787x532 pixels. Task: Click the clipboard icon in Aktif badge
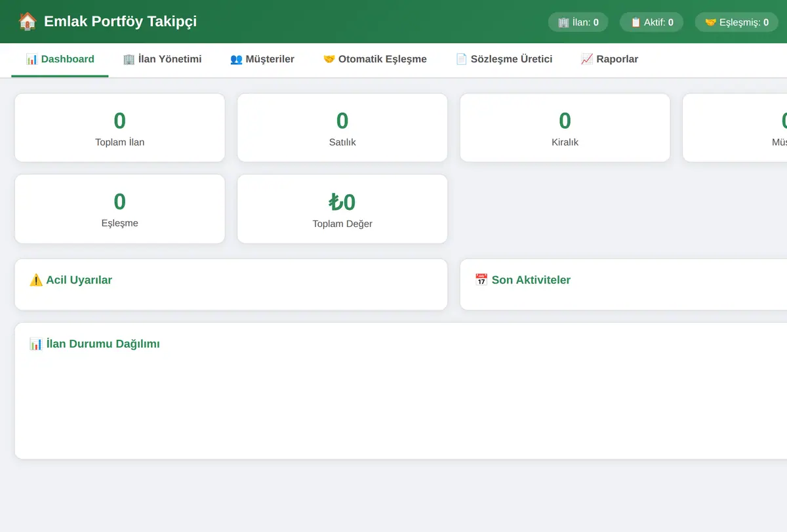(x=636, y=22)
